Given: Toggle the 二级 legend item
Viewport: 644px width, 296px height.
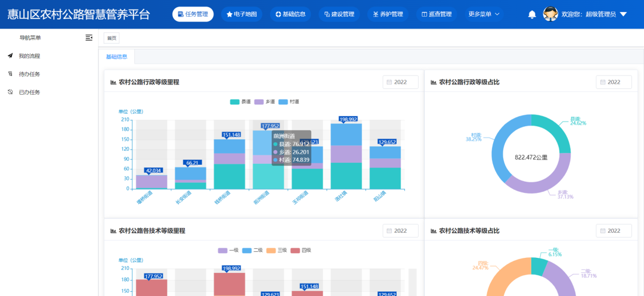Looking at the screenshot, I should (x=252, y=250).
